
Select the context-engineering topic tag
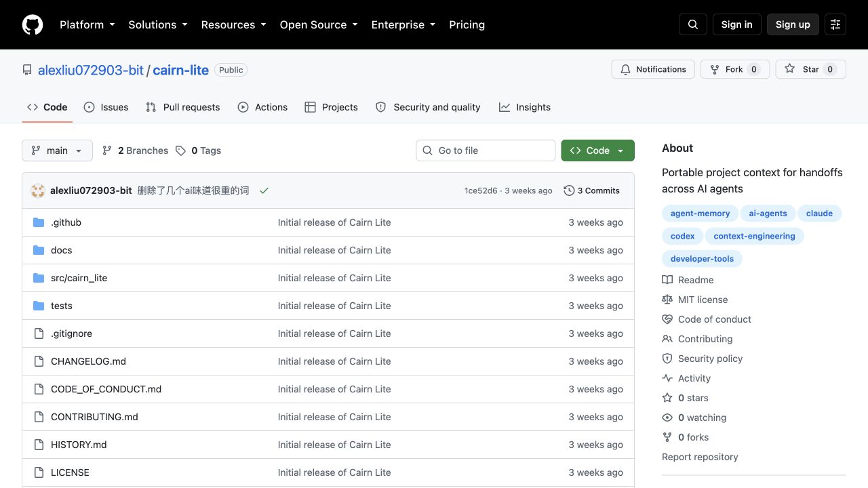pos(754,236)
